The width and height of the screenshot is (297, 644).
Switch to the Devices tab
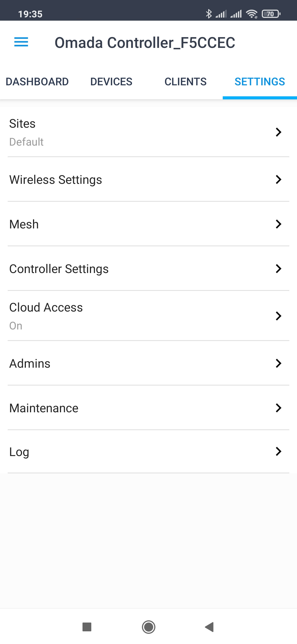click(111, 82)
